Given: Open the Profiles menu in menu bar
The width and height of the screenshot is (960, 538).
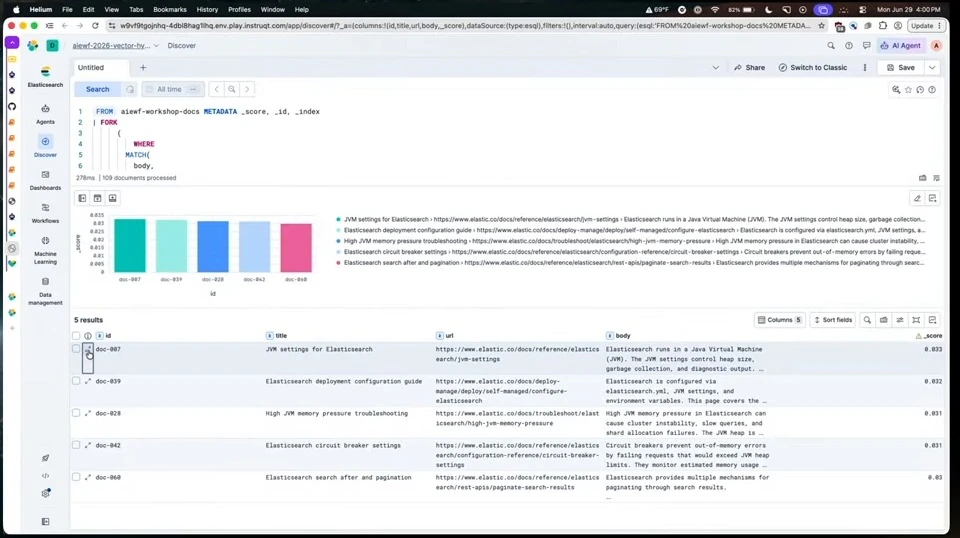Looking at the screenshot, I should pos(239,9).
